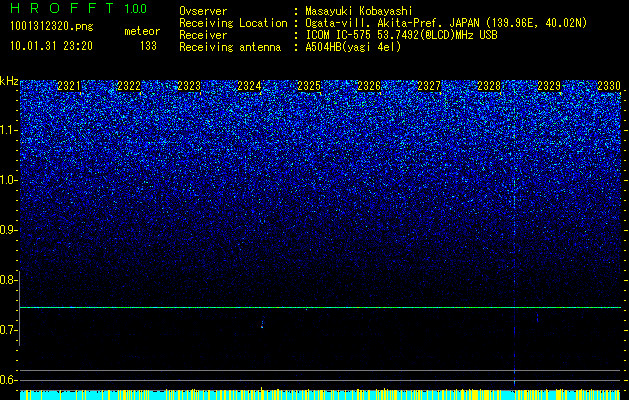Click the HROFFT 1.0.0 title text

point(79,8)
